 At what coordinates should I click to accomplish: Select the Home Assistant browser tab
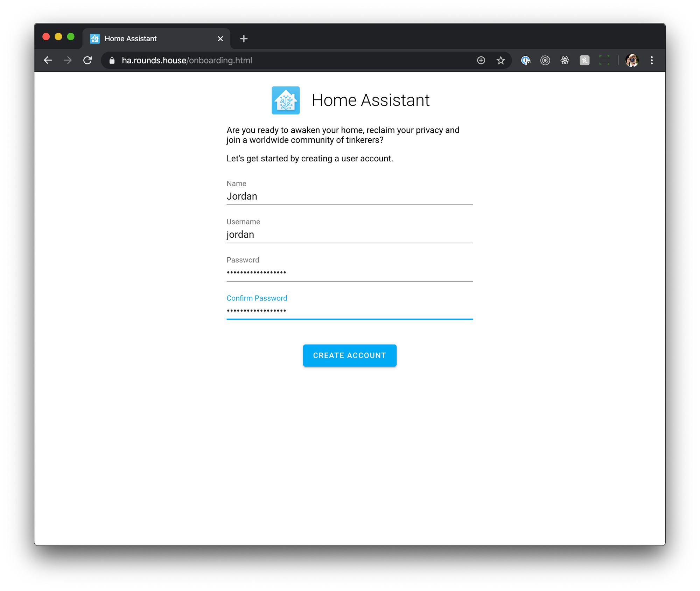click(156, 39)
